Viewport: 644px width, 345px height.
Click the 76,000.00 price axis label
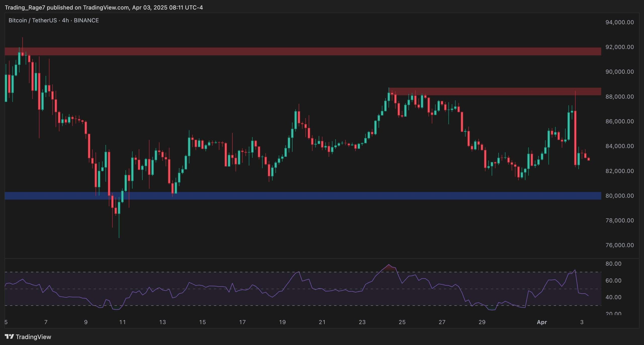pyautogui.click(x=619, y=245)
